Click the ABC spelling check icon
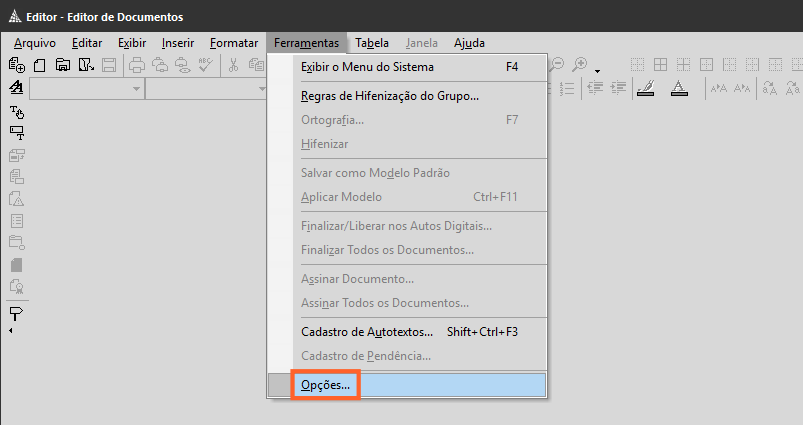Viewport: 803px width, 425px height. point(205,65)
